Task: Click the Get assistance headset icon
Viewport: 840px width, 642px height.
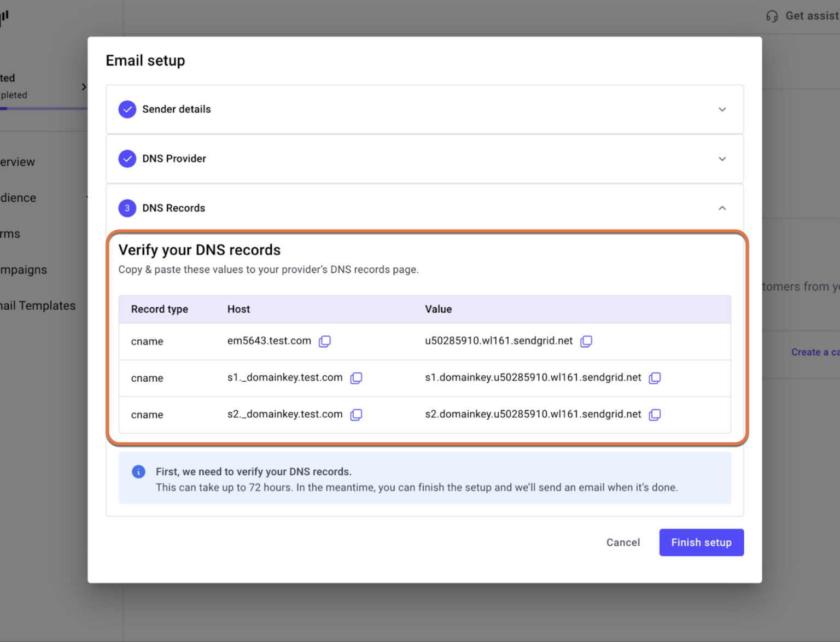Action: pyautogui.click(x=772, y=16)
